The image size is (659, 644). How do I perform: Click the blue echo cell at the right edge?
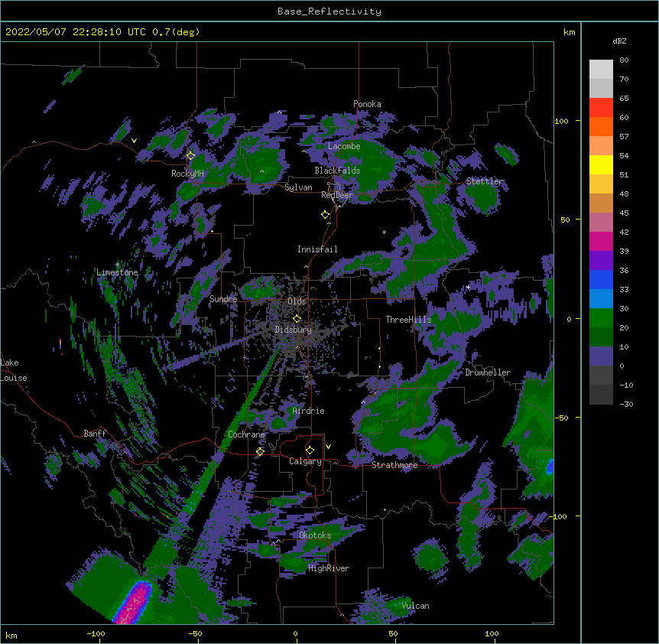click(x=550, y=467)
